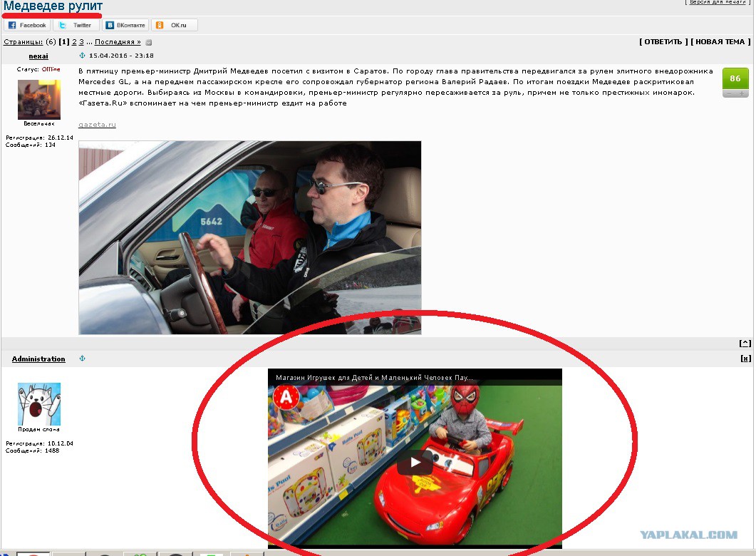Click the small icon after Последняя
Screen dimensions: 756x556
point(149,43)
